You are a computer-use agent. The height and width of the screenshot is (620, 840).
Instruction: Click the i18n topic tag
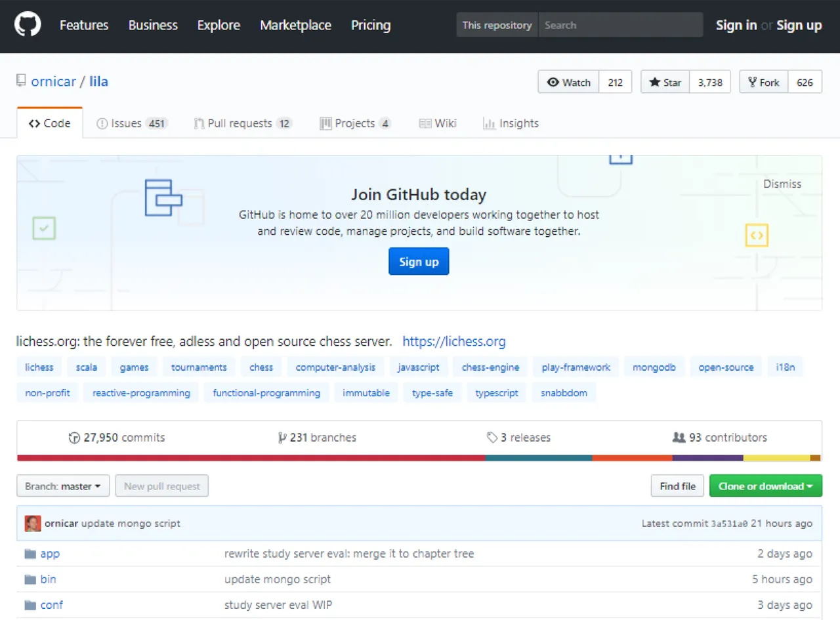click(786, 367)
